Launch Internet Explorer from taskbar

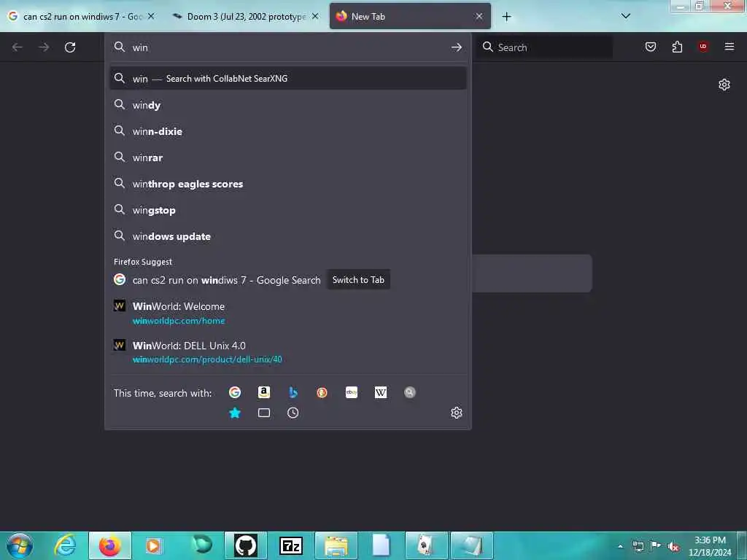tap(66, 545)
